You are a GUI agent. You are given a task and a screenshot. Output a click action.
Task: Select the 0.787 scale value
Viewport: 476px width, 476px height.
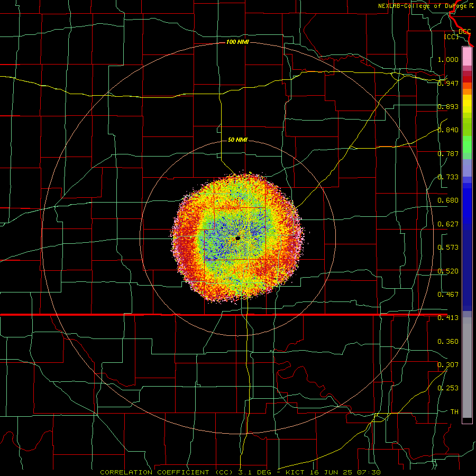pyautogui.click(x=448, y=153)
